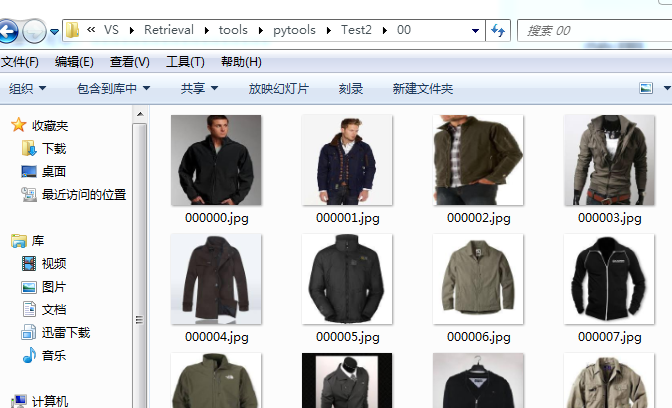Select pytools in the breadcrumb path

(294, 30)
